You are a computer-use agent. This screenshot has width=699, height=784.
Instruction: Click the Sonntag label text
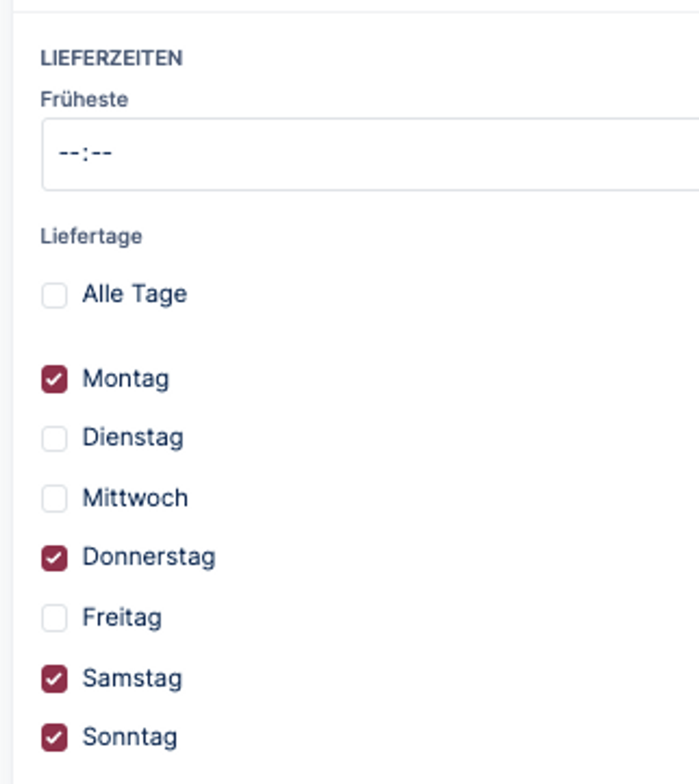tap(130, 737)
